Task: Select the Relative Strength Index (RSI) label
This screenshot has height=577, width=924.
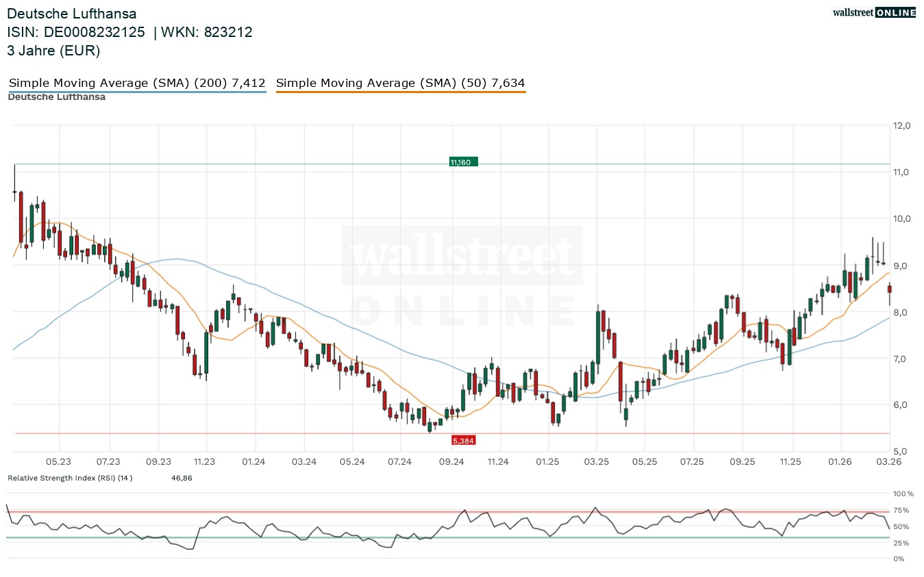Action: coord(70,478)
